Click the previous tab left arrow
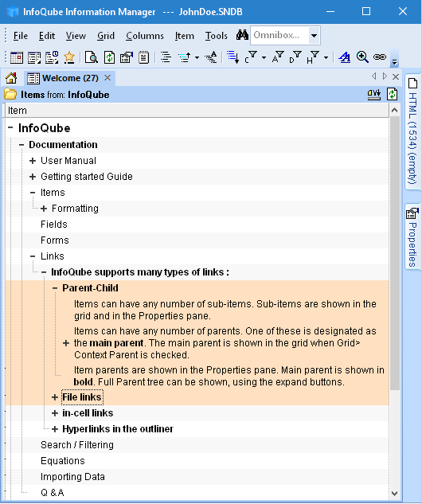The height and width of the screenshot is (504, 422). click(x=373, y=76)
